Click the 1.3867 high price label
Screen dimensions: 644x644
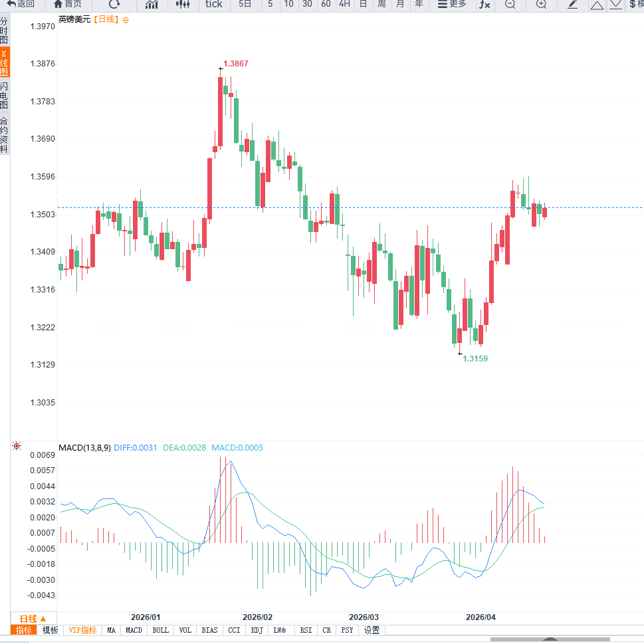coord(236,64)
